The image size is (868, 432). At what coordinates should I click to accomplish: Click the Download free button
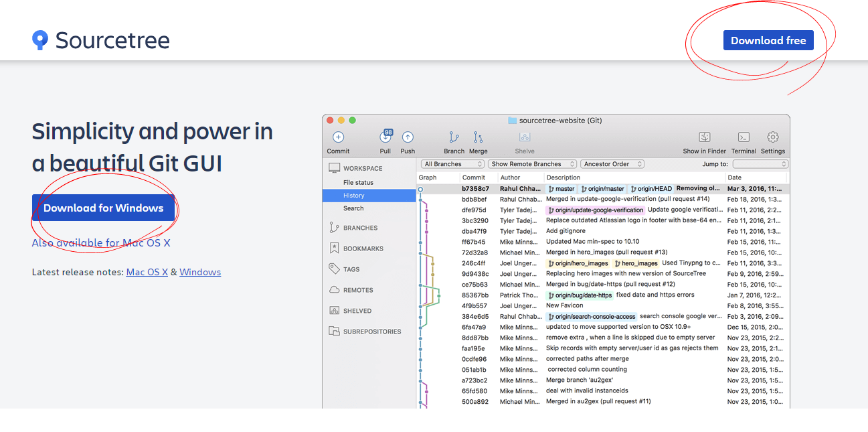(x=768, y=40)
